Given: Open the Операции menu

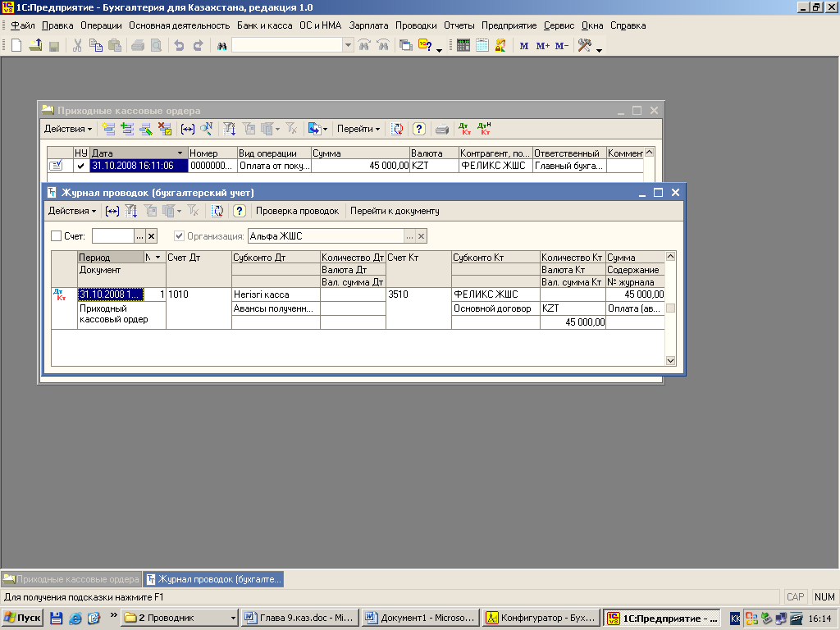Looking at the screenshot, I should pos(101,25).
